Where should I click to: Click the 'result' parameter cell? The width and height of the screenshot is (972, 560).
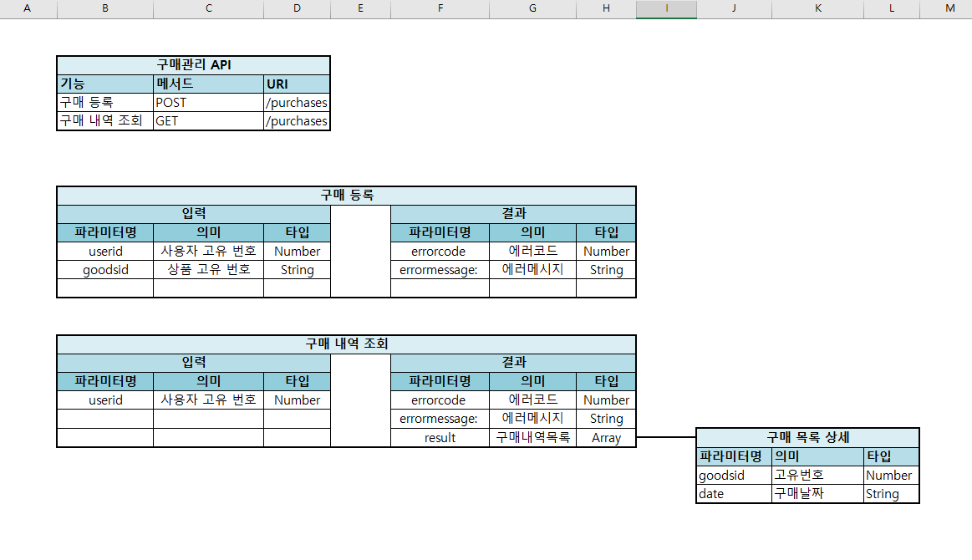[x=440, y=437]
